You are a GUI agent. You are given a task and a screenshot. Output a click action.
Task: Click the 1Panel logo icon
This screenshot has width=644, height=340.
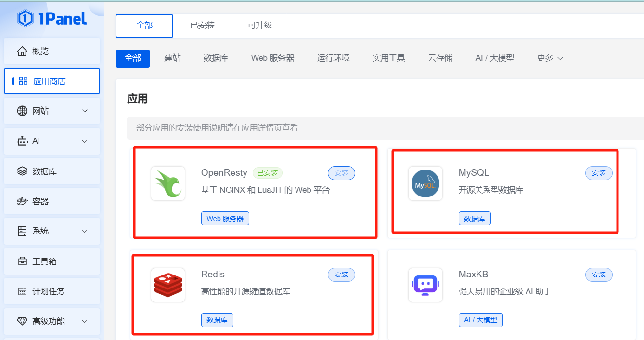coord(25,18)
